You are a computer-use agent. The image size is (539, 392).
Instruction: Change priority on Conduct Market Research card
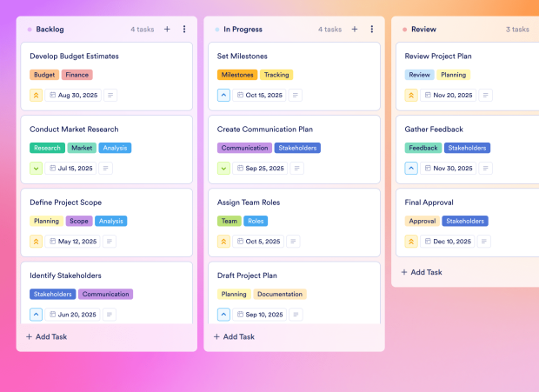tap(37, 169)
